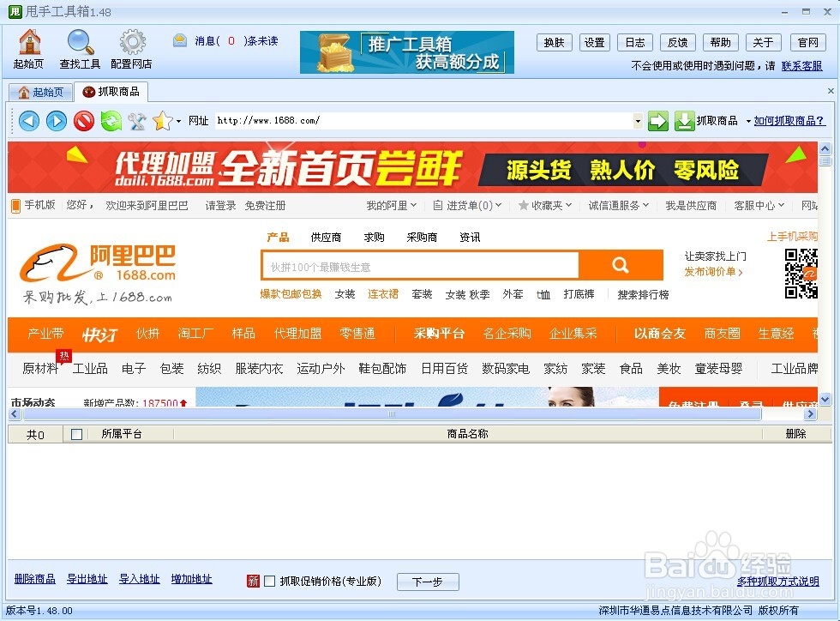The width and height of the screenshot is (840, 621).
Task: Refresh the page with the green icon
Action: [111, 121]
